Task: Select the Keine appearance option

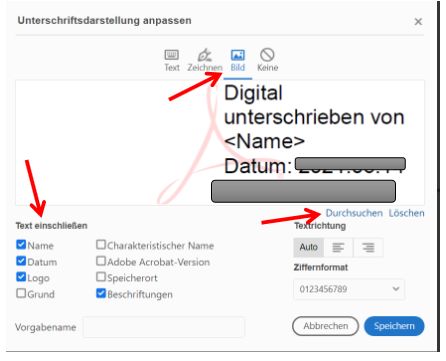Action: (267, 61)
